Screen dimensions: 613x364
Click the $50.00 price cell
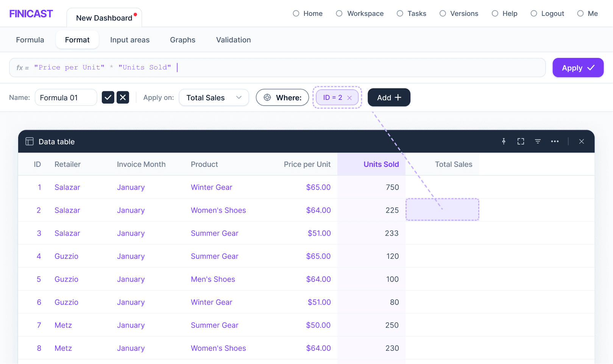click(x=318, y=325)
